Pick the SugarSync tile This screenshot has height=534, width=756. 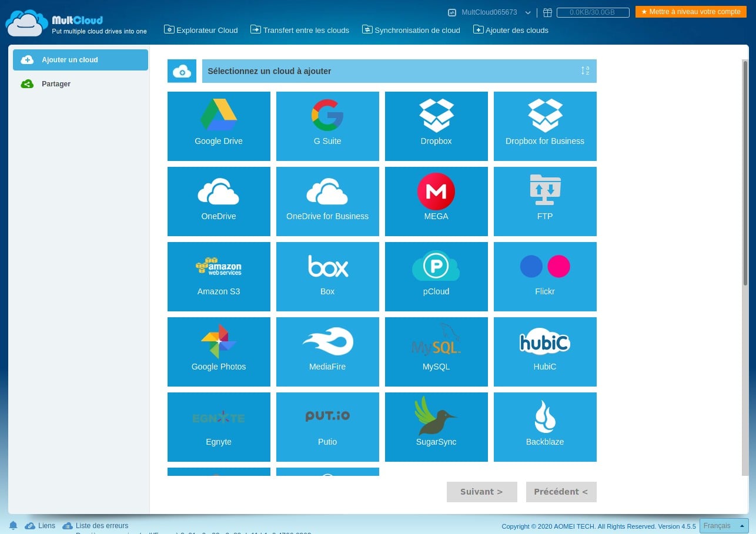[x=436, y=426]
